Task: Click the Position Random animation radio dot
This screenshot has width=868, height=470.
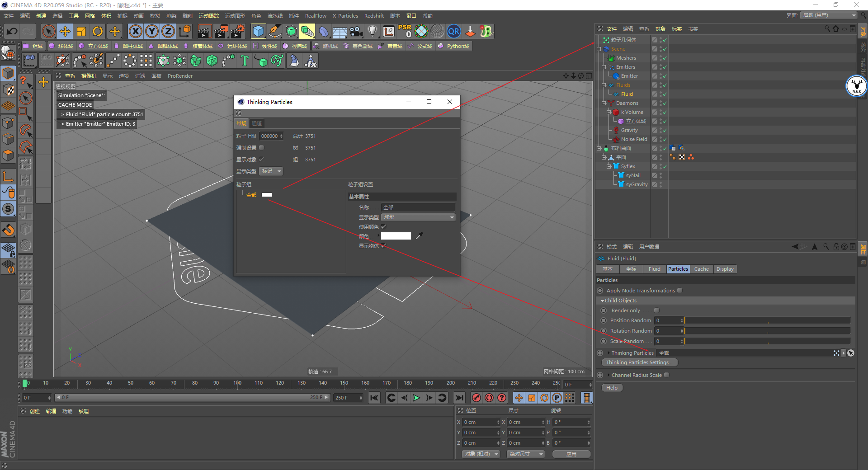Action: pos(603,320)
